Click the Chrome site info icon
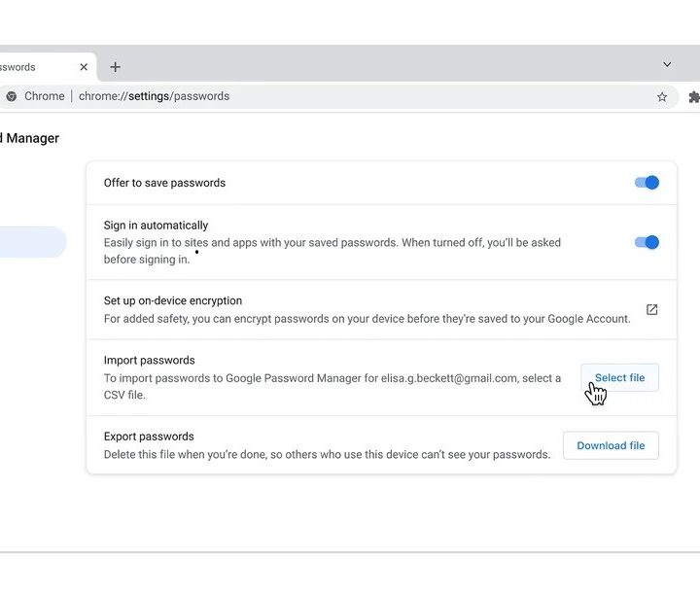 [12, 96]
